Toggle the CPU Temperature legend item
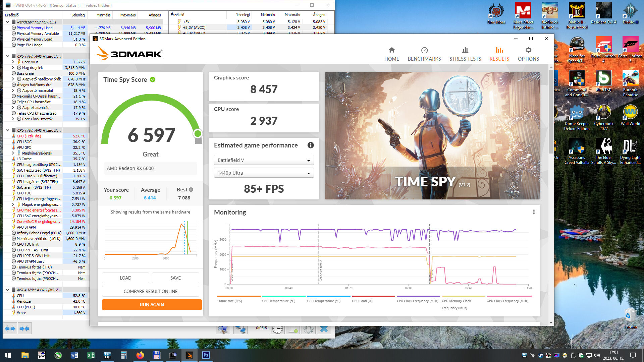Image resolution: width=644 pixels, height=362 pixels. point(283,299)
